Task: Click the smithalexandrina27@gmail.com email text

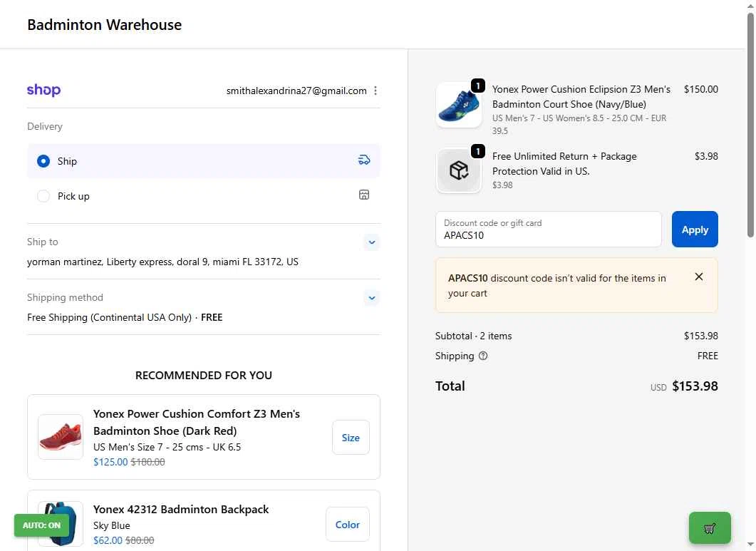Action: [x=296, y=91]
